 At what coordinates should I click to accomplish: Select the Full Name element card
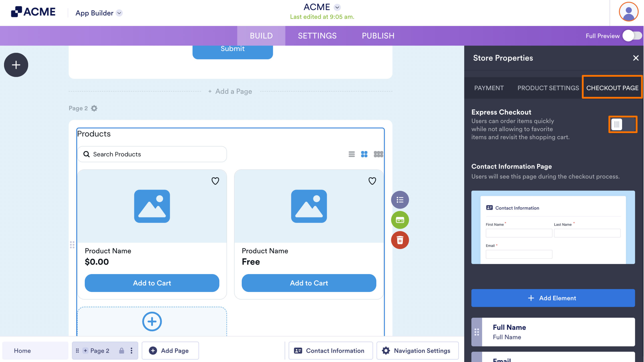[x=553, y=332]
